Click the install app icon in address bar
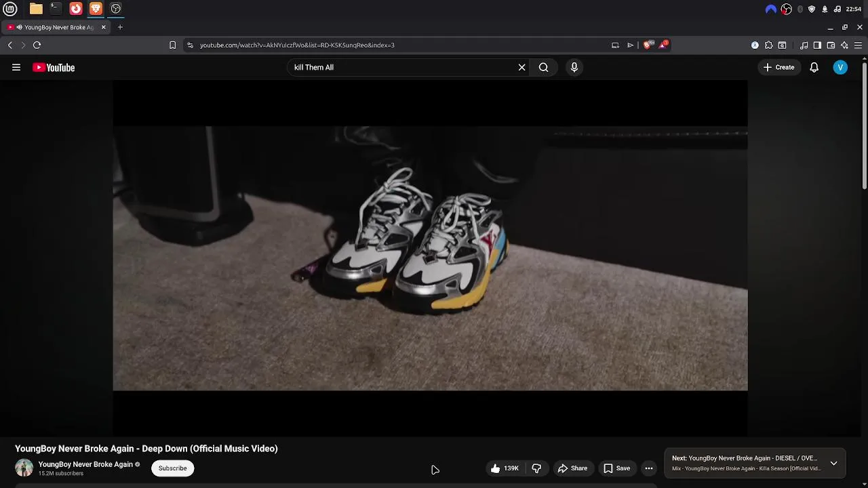This screenshot has height=488, width=868. point(615,45)
